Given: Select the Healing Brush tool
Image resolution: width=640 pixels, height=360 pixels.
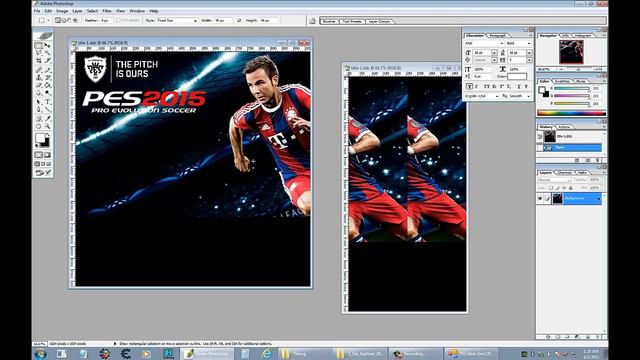Looking at the screenshot, I should click(x=38, y=70).
